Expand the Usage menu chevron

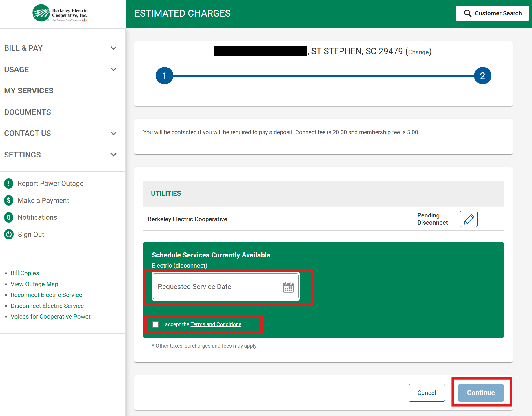point(114,69)
